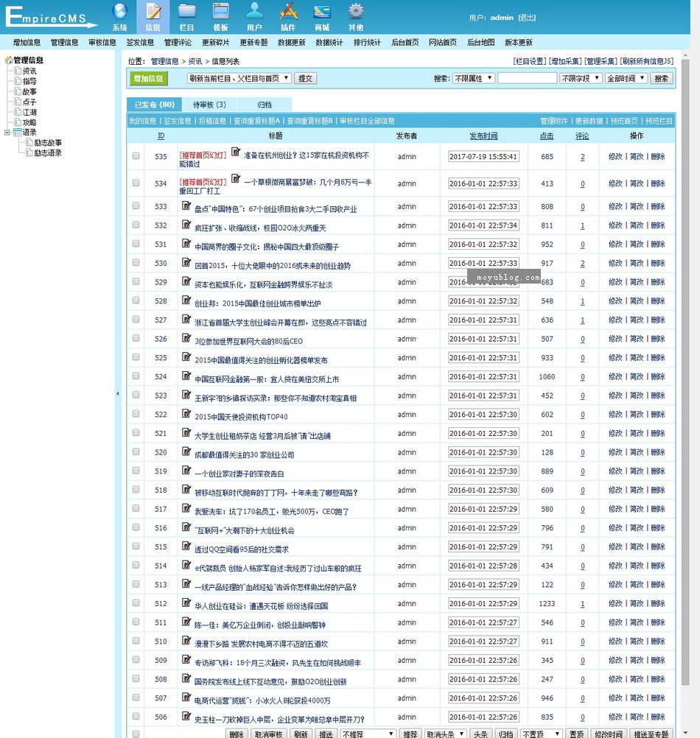Tick the checkbox for article ID 534

click(136, 183)
